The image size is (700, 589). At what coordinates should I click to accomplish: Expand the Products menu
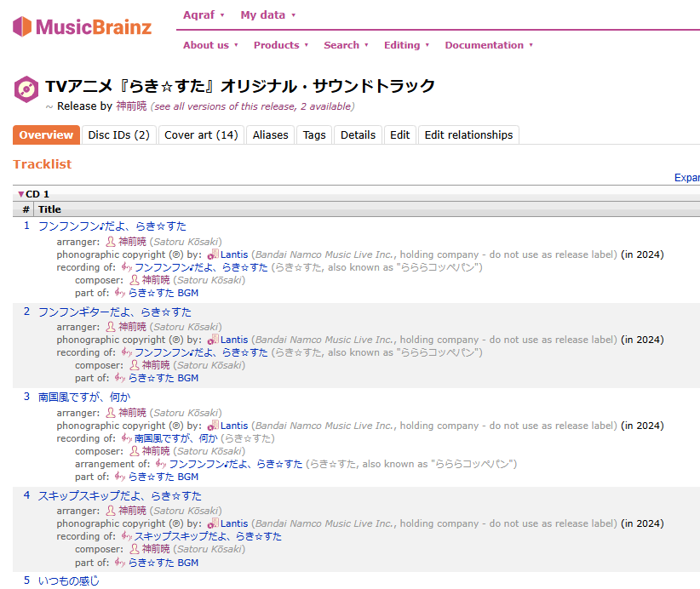click(281, 45)
